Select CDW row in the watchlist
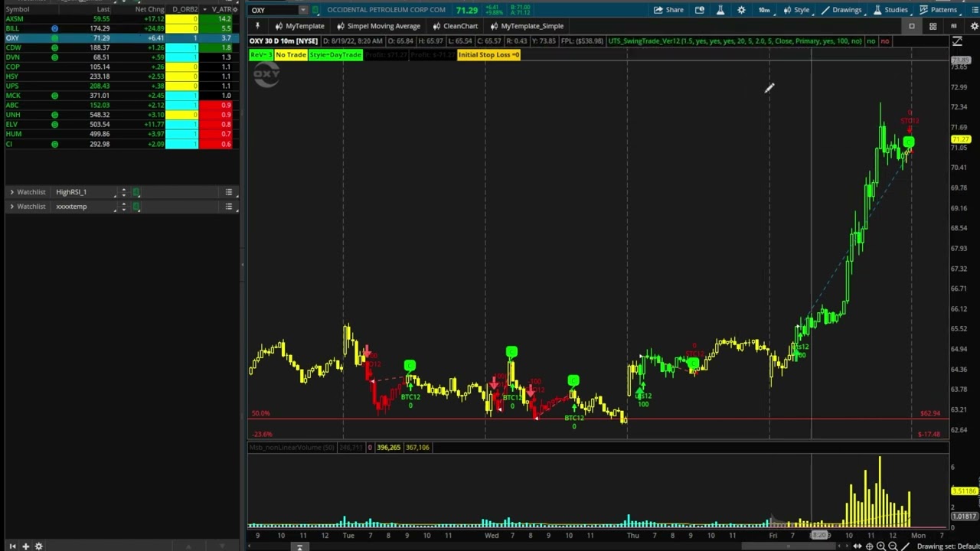The width and height of the screenshot is (980, 551). pos(119,47)
